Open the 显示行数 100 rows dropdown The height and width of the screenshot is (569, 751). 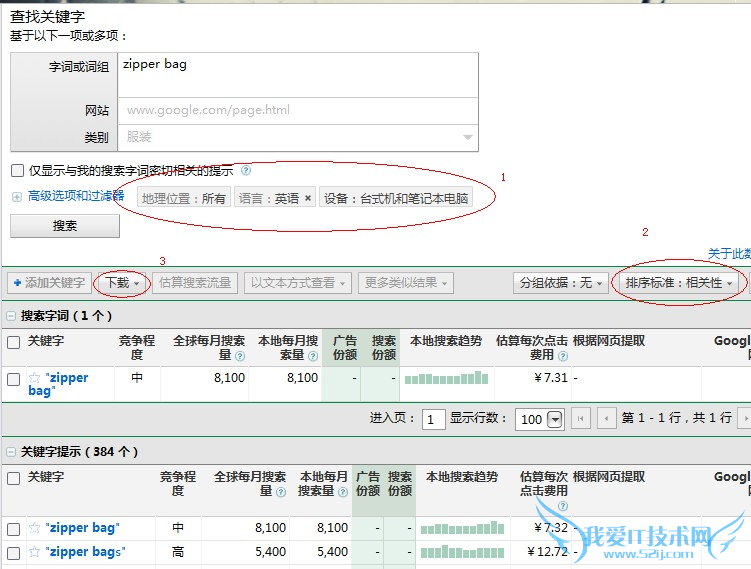point(539,419)
